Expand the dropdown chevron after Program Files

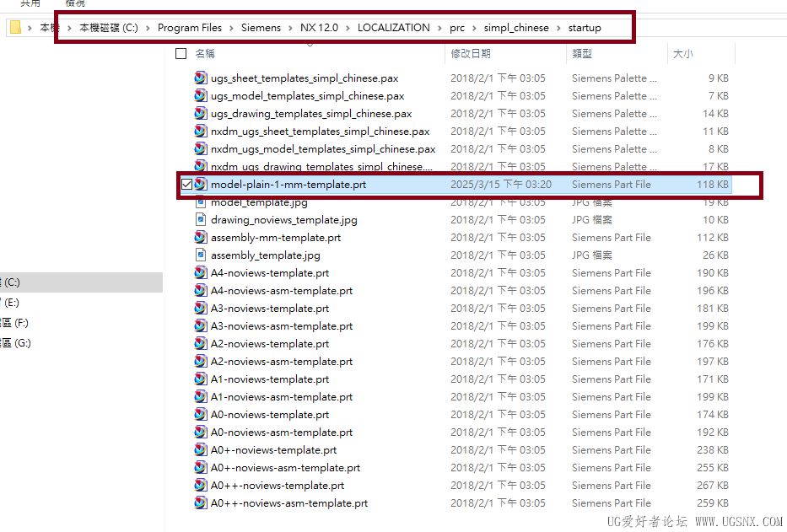(231, 28)
